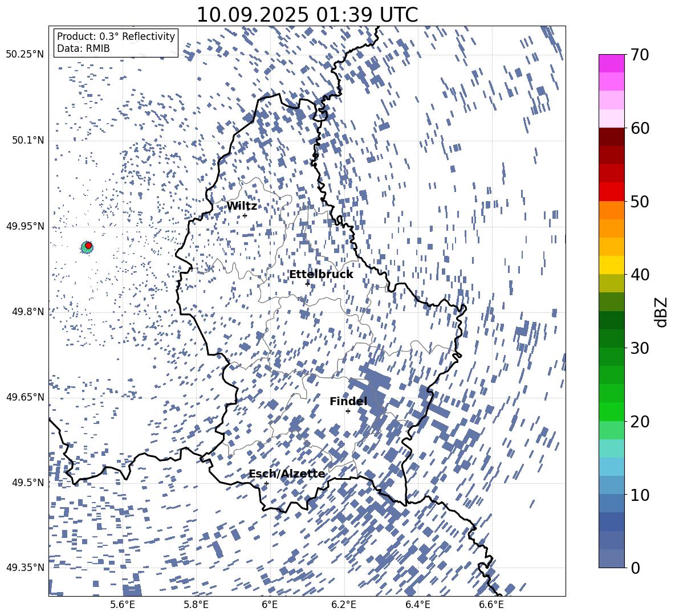Click the light blue colorbar segment near 13

pos(611,467)
